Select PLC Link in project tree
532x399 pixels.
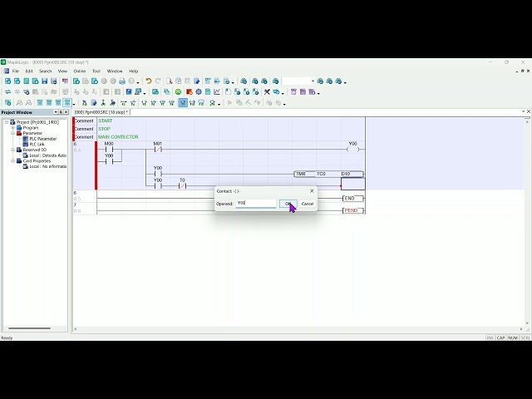tap(37, 144)
